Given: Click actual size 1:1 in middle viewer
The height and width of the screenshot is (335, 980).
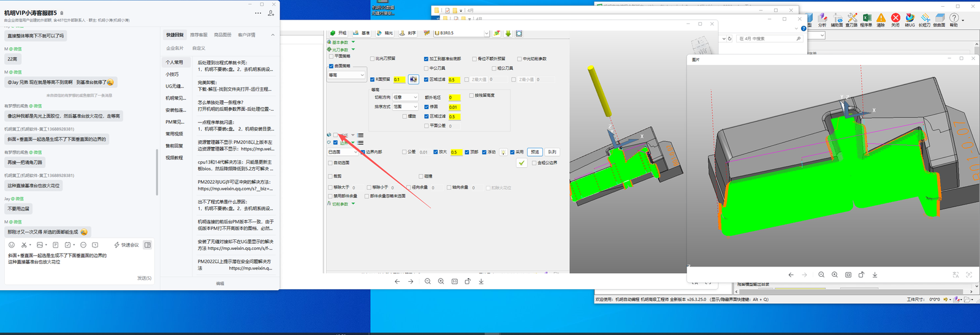Looking at the screenshot, I should pyautogui.click(x=454, y=282).
